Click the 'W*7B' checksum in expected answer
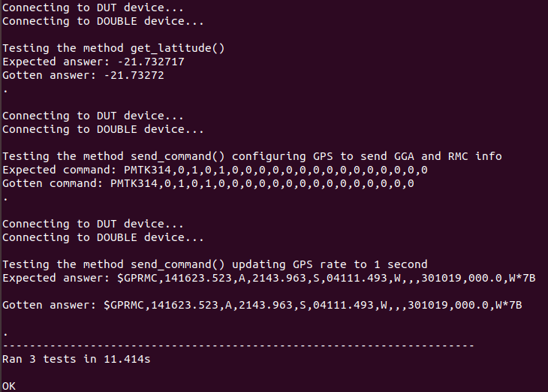The height and width of the screenshot is (392, 548). point(522,278)
